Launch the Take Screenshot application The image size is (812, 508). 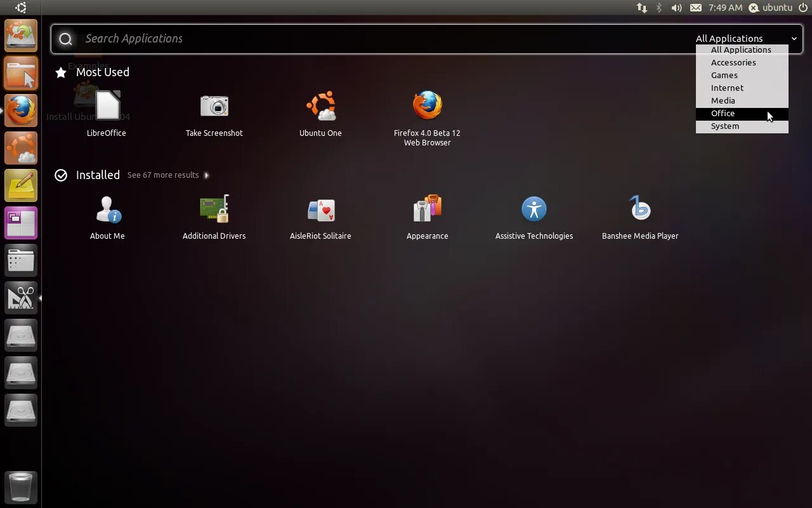(x=214, y=114)
